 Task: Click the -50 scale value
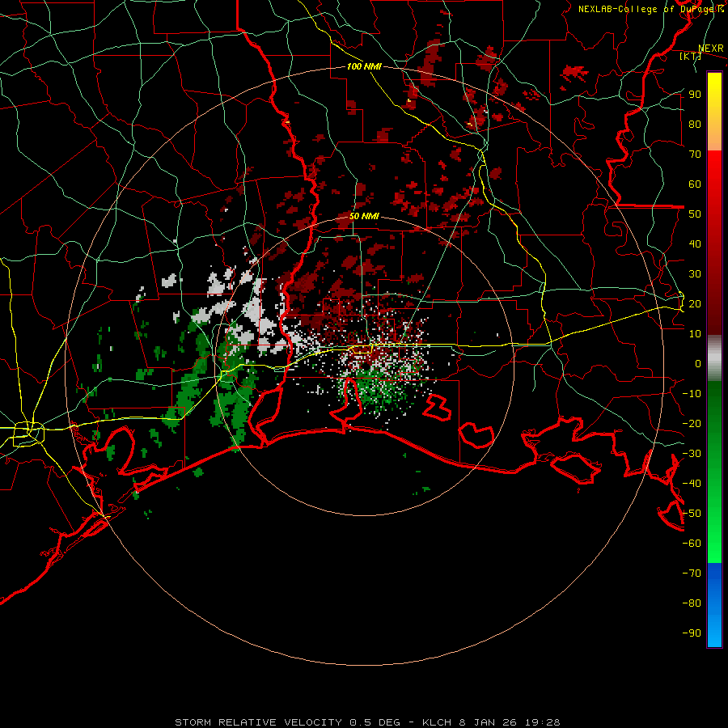click(x=692, y=514)
